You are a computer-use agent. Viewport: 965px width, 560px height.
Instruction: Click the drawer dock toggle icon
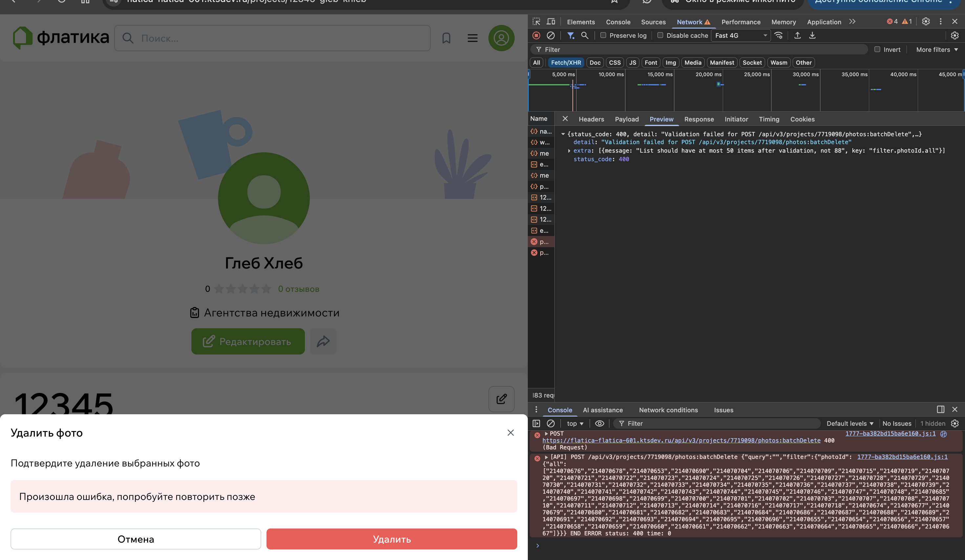940,409
